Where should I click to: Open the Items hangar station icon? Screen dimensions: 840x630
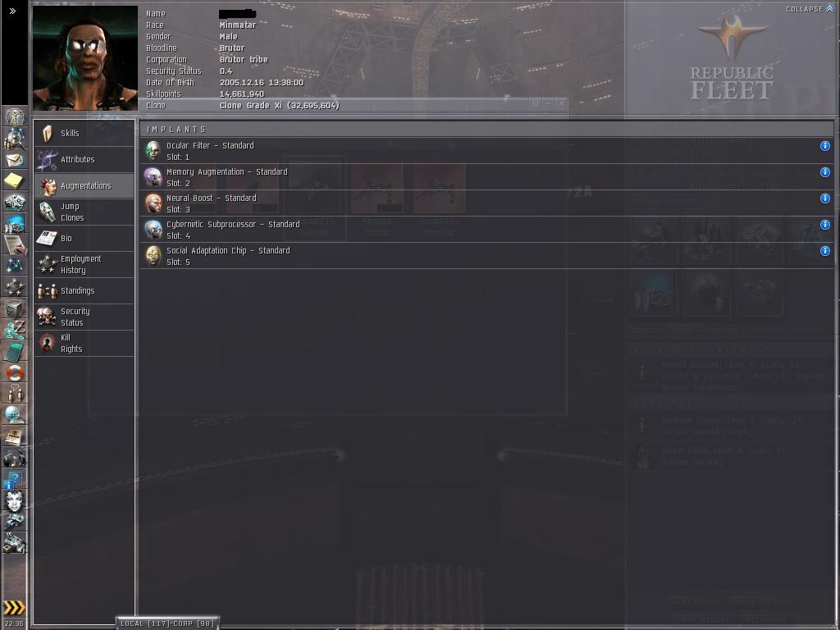coord(15,543)
